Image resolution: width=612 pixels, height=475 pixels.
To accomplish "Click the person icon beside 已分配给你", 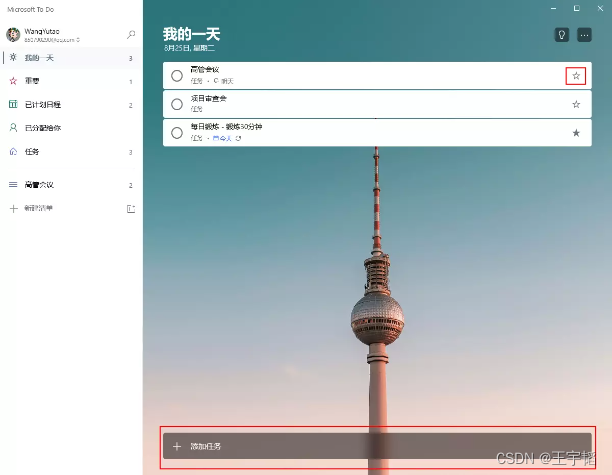I will 13,128.
